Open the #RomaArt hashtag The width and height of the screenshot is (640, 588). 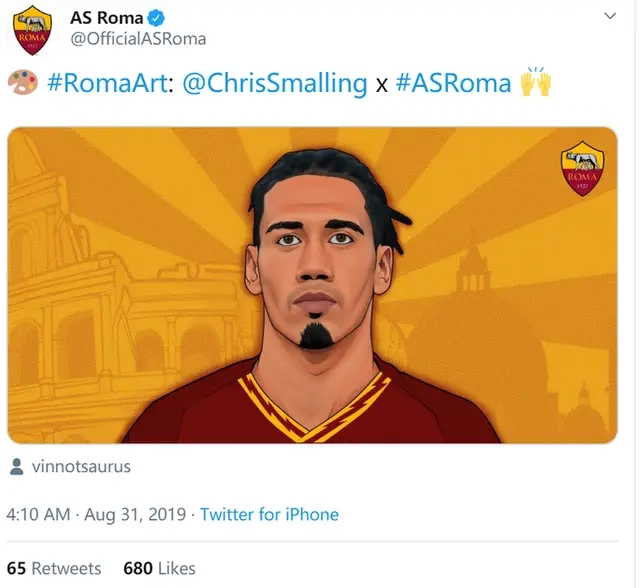coord(108,83)
